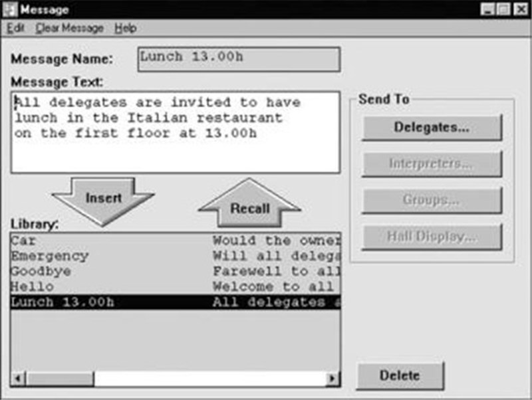Click the disabled Hall Display... button
The height and width of the screenshot is (400, 532).
click(432, 236)
